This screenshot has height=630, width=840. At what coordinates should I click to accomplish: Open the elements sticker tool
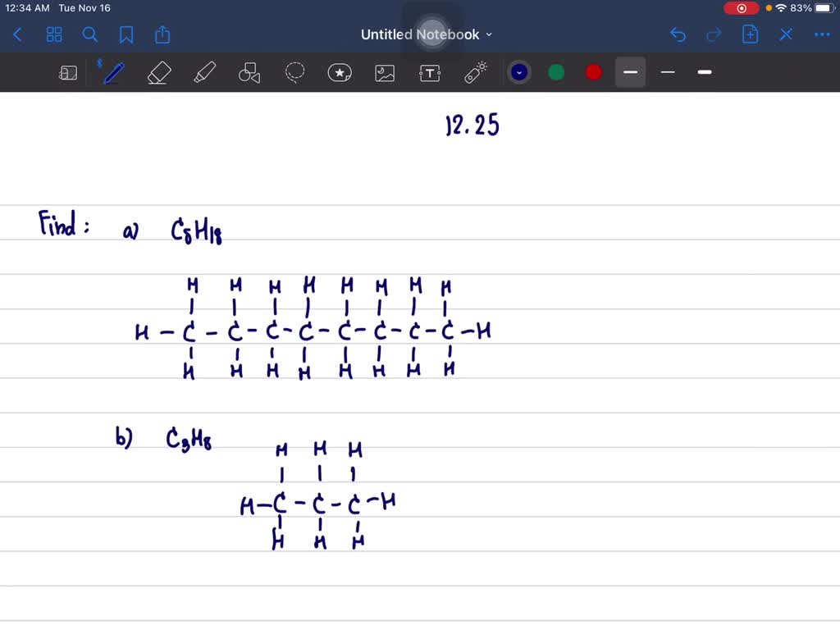click(340, 72)
